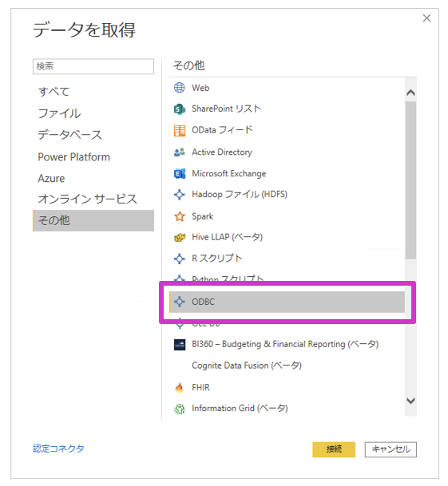Viewport: 448px width, 486px height.
Task: Choose SharePoint リスト connector text
Action: (226, 109)
